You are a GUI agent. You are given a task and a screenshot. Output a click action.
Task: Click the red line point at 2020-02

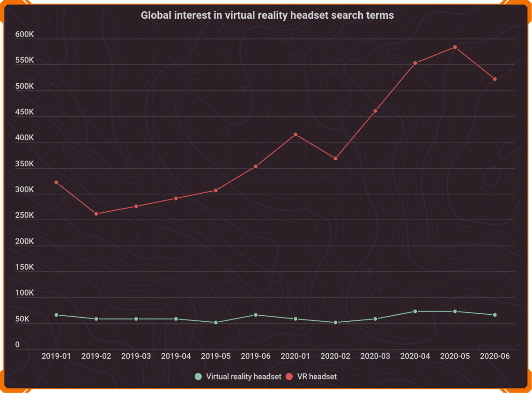click(x=335, y=158)
